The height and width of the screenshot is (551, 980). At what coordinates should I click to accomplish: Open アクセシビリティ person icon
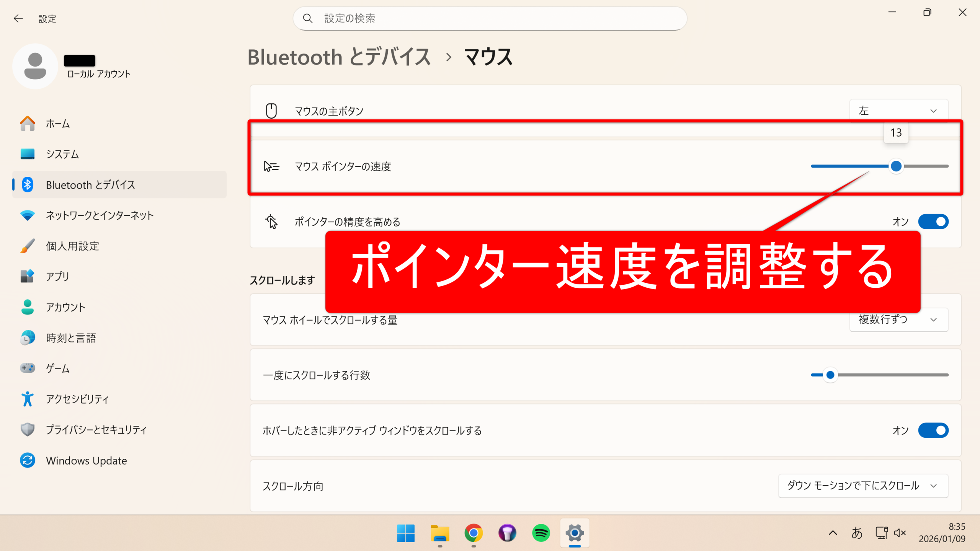27,399
